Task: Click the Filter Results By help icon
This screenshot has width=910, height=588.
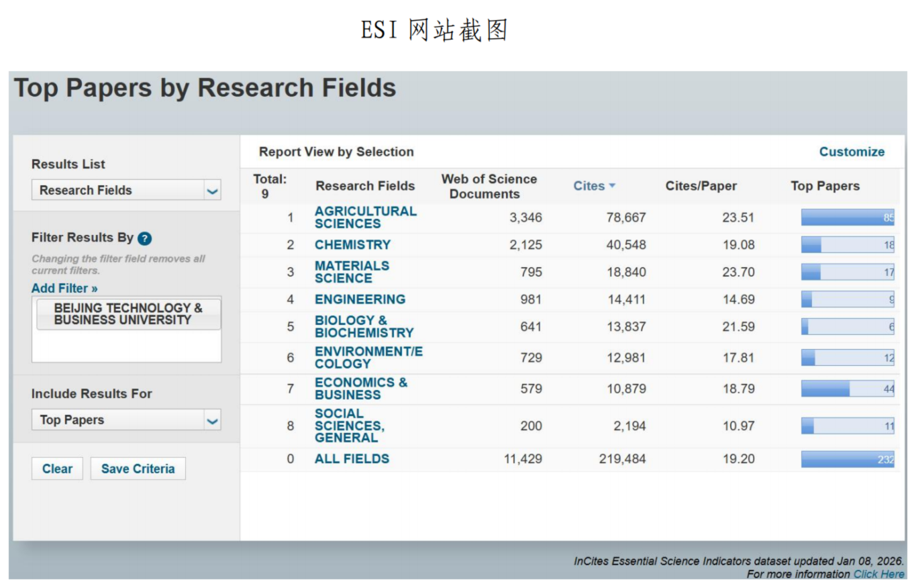Action: (144, 238)
